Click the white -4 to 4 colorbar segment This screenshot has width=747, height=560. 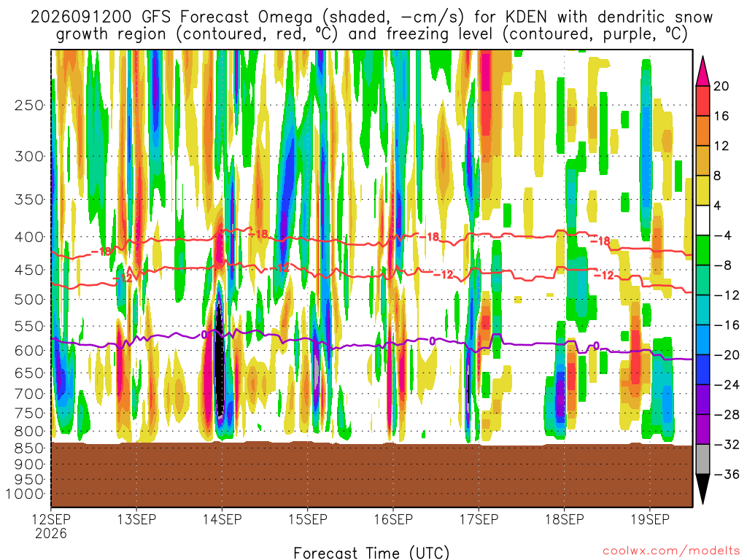(703, 220)
